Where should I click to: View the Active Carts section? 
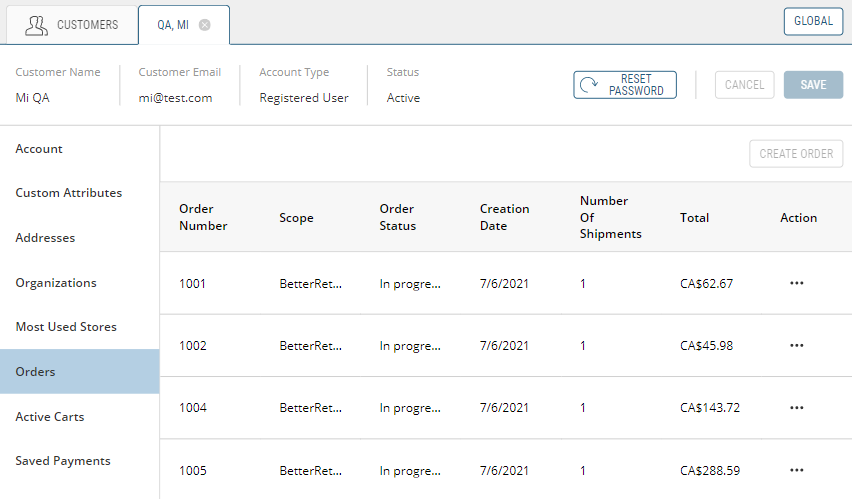(50, 417)
